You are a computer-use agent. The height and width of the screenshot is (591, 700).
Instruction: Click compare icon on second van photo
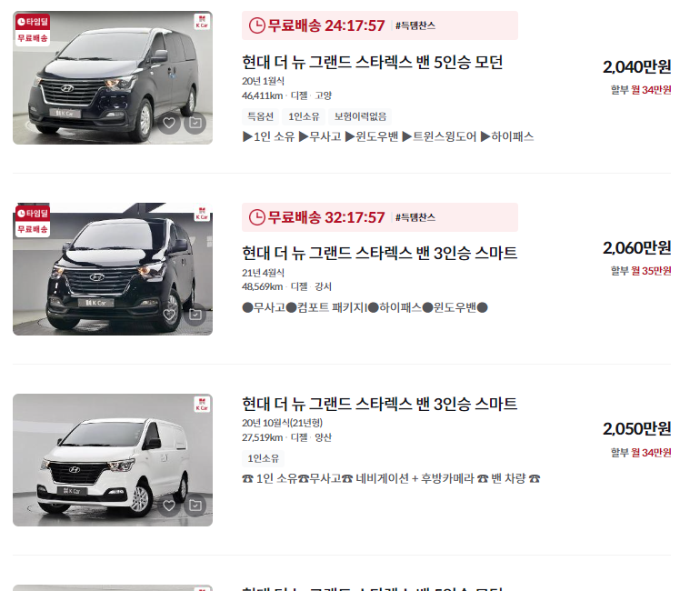click(x=195, y=315)
